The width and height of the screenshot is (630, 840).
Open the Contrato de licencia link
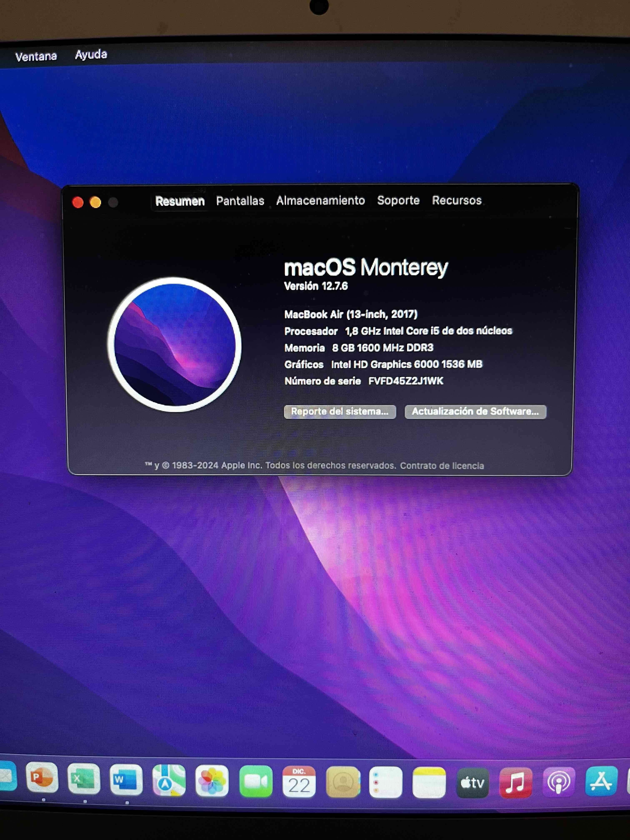[442, 466]
